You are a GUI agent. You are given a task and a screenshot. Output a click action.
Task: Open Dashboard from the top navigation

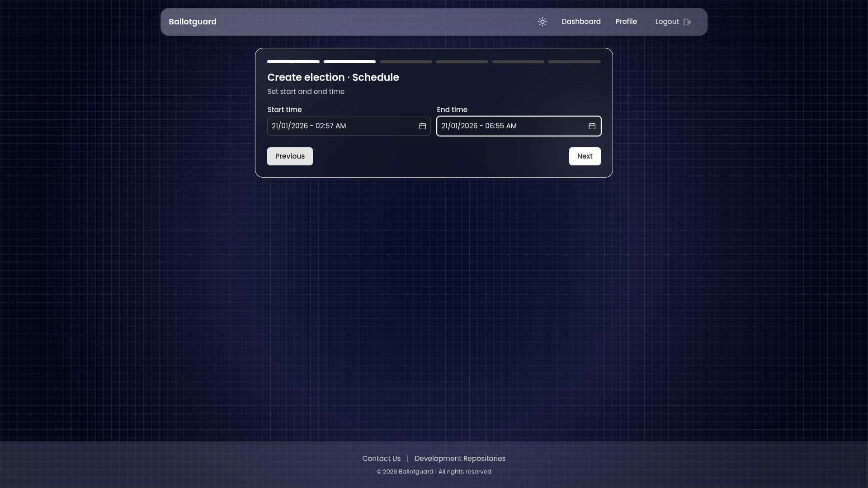point(581,22)
